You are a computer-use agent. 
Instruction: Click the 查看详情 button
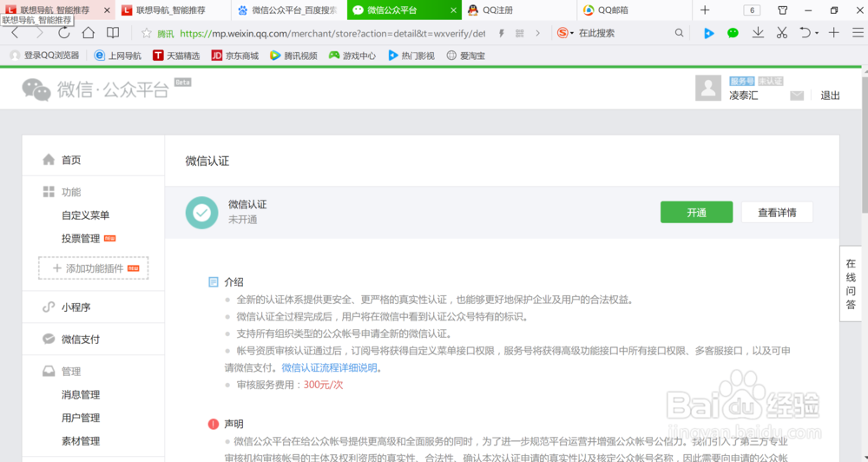[x=777, y=212]
